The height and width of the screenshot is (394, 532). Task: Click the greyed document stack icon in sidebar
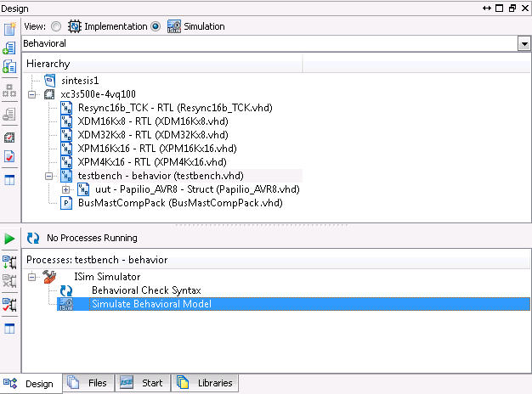click(9, 115)
